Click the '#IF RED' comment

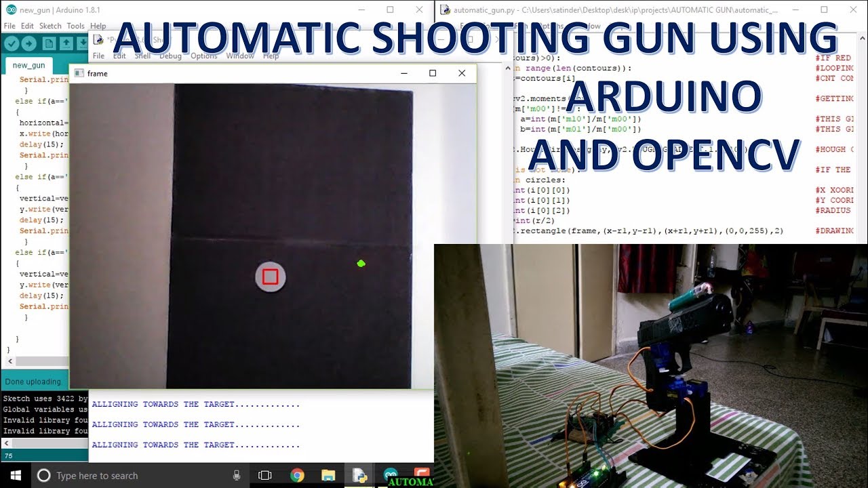(833, 58)
